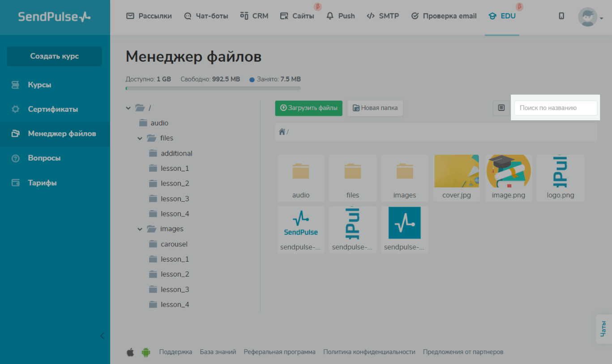This screenshot has height=364, width=612.
Task: Click the list view toggle icon
Action: tap(501, 108)
